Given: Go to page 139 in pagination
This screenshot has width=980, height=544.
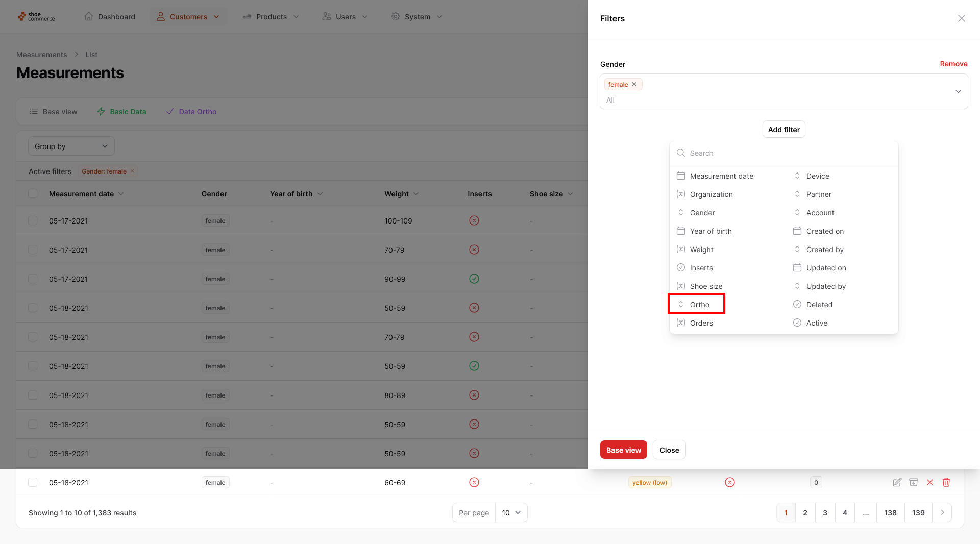Looking at the screenshot, I should (918, 512).
